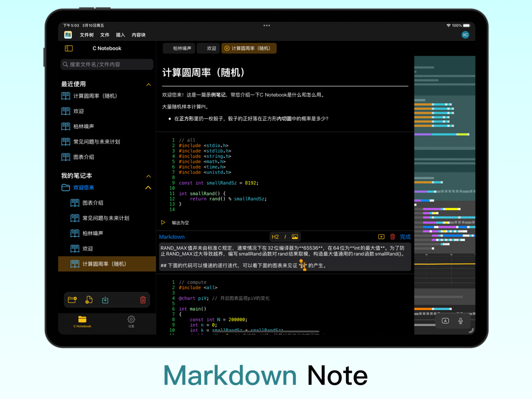Collapse the 我的笔记本 section
This screenshot has width=532, height=399.
(x=148, y=176)
